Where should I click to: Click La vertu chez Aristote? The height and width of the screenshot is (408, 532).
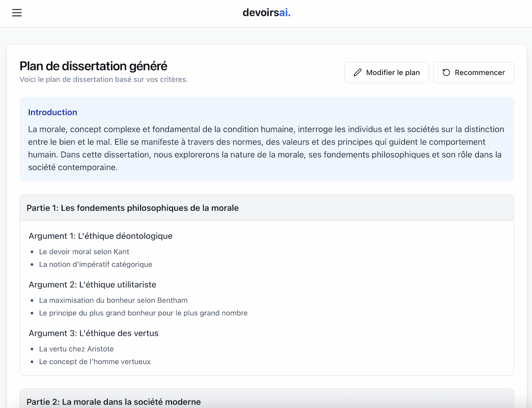(76, 349)
